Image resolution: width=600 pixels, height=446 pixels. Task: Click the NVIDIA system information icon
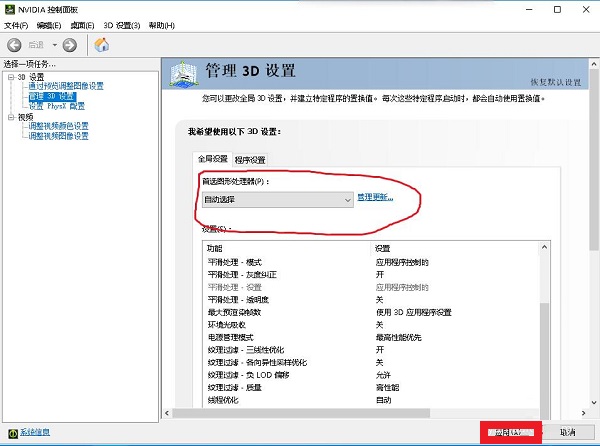pos(13,433)
